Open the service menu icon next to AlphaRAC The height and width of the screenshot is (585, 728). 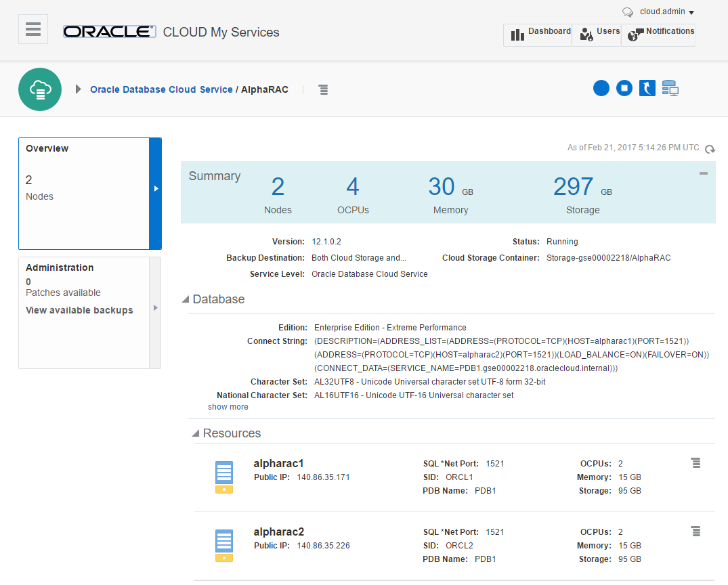(x=324, y=89)
